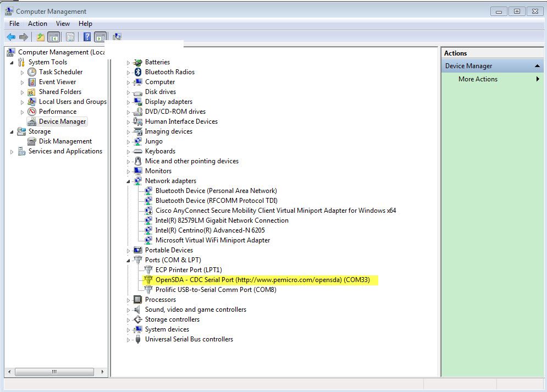Expand the Universal Serial Bus controllers arrow
The height and width of the screenshot is (392, 547).
pos(129,340)
